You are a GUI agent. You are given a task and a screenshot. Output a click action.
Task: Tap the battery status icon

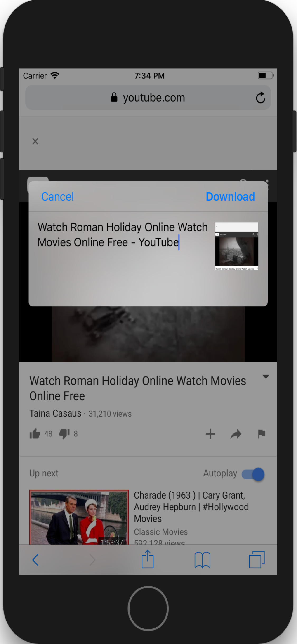pyautogui.click(x=266, y=76)
